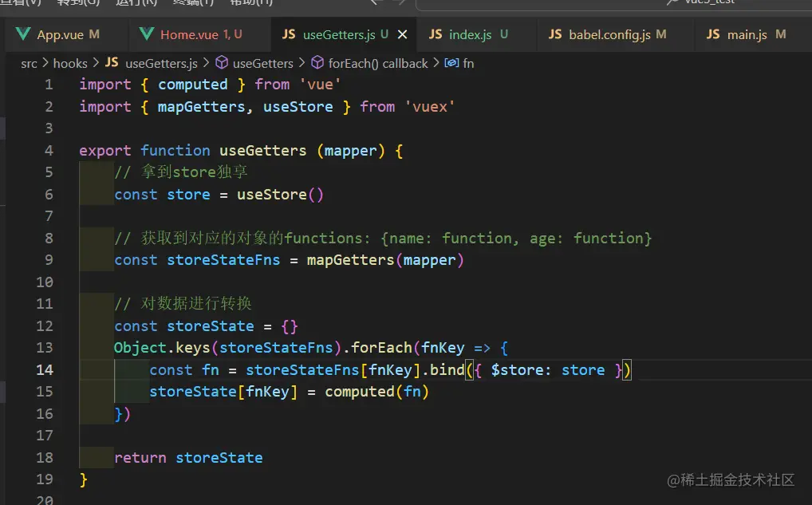Click useGetters function in breadcrumb
Image resolution: width=812 pixels, height=505 pixels.
click(263, 63)
